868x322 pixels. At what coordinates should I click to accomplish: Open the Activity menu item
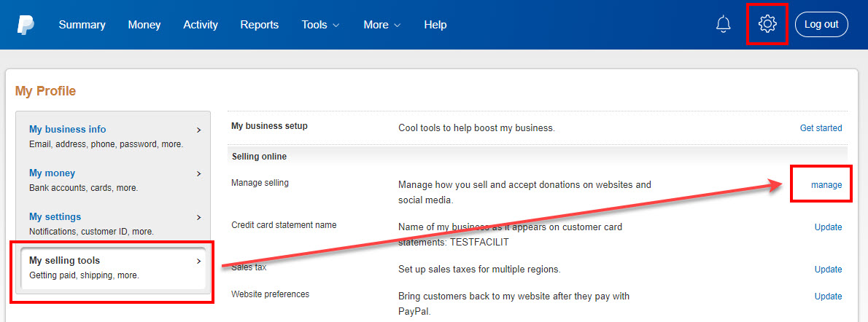[201, 25]
